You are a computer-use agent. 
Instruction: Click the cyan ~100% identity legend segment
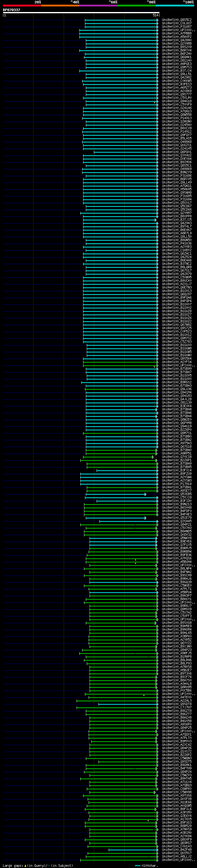[x=175, y=6]
